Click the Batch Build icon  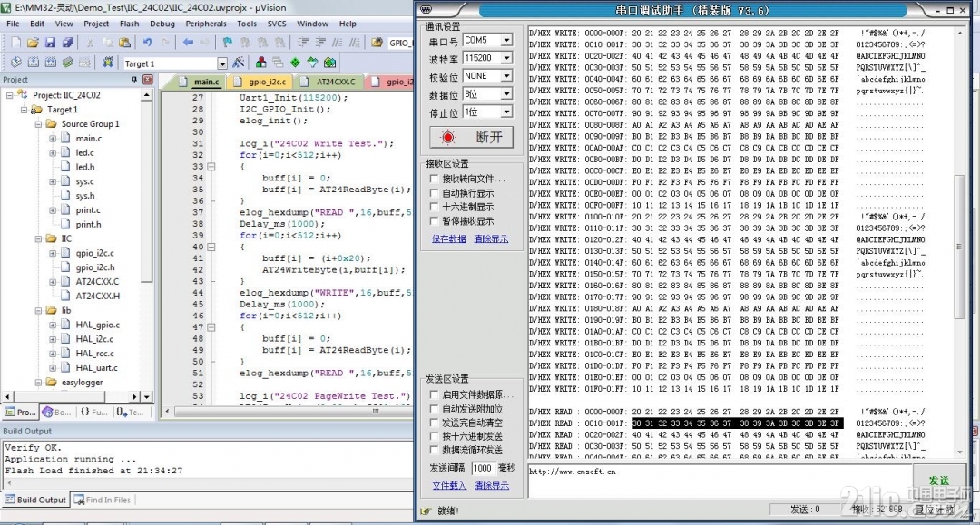(67, 63)
